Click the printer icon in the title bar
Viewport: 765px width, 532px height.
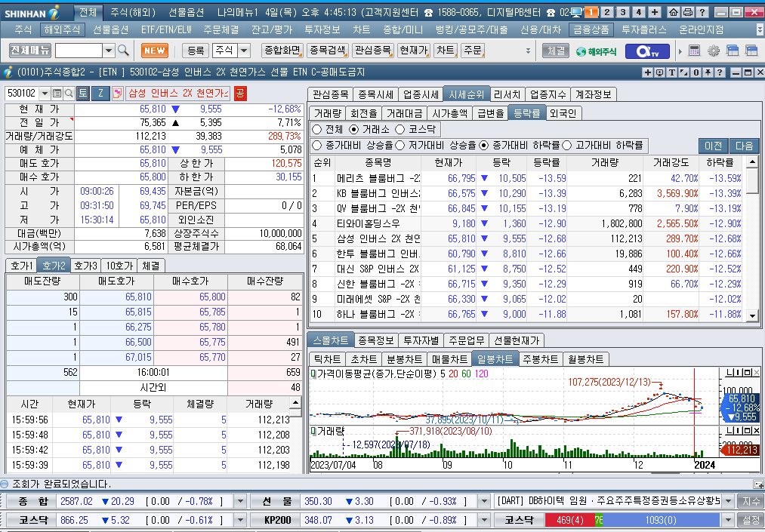click(x=688, y=12)
